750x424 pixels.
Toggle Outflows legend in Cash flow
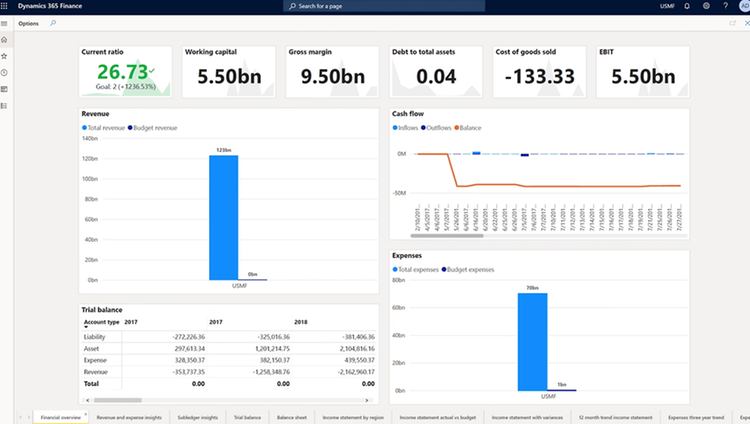(x=436, y=128)
